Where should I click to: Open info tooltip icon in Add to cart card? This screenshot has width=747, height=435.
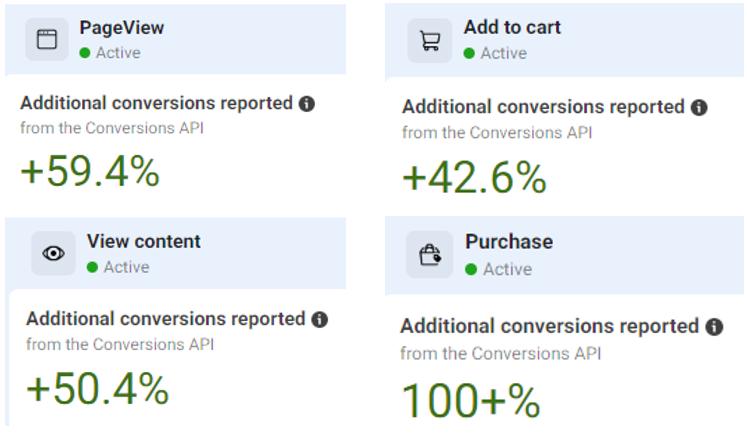pos(699,107)
